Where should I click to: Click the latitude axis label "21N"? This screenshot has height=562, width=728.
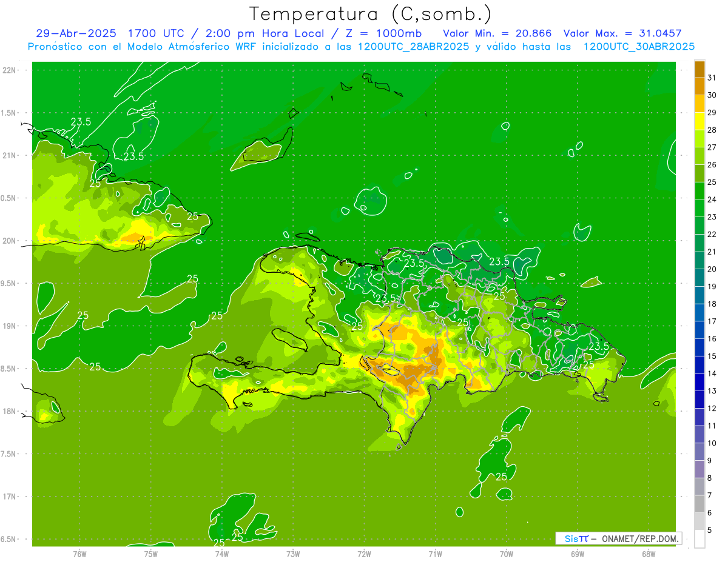[x=10, y=155]
